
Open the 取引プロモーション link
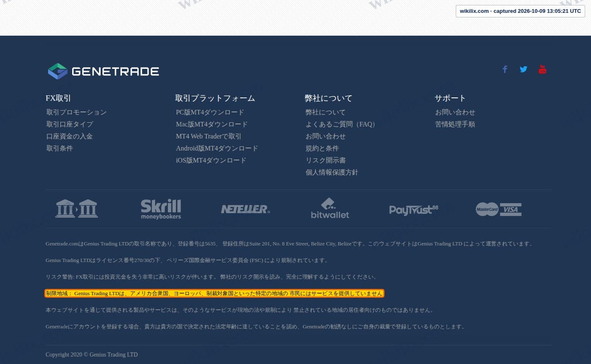(76, 112)
